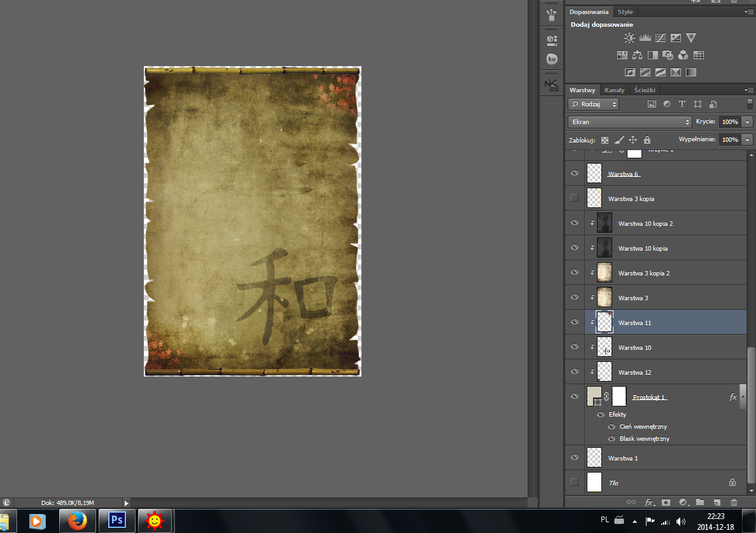The image size is (756, 533).
Task: Create a new layer icon
Action: tap(717, 502)
